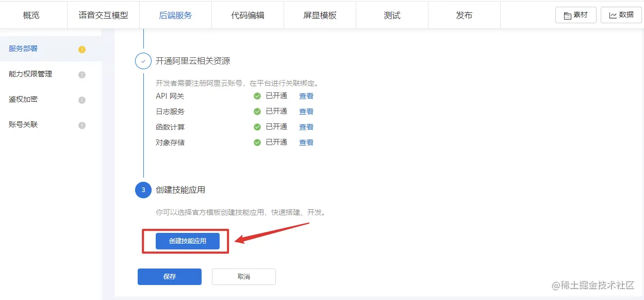The height and width of the screenshot is (300, 644).
Task: Click the 函数计算 label
Action: click(170, 127)
